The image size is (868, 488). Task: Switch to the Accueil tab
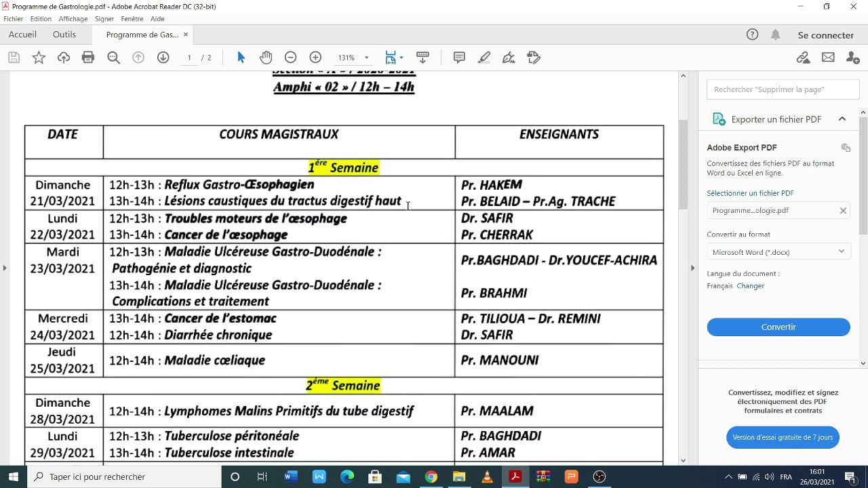[x=22, y=35]
